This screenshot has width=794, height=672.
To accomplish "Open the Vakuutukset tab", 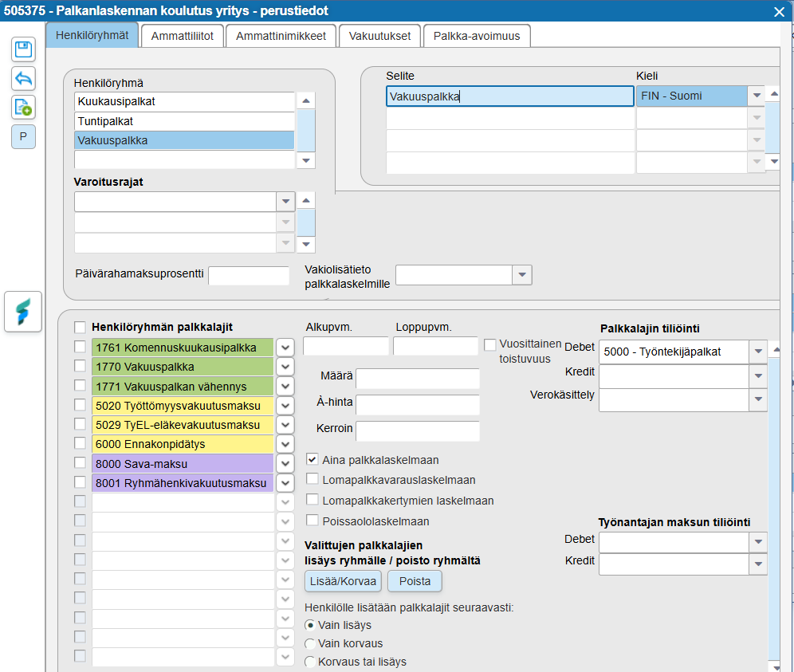I will pos(379,36).
